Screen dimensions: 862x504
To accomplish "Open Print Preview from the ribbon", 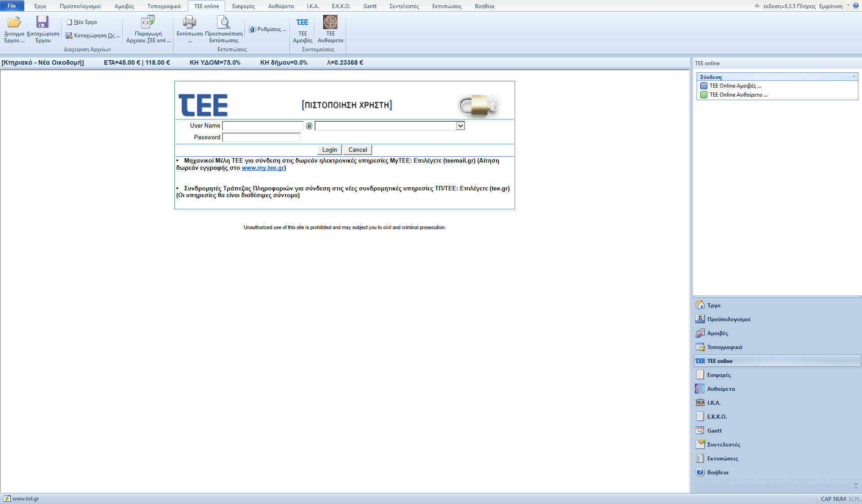I will coord(223,22).
